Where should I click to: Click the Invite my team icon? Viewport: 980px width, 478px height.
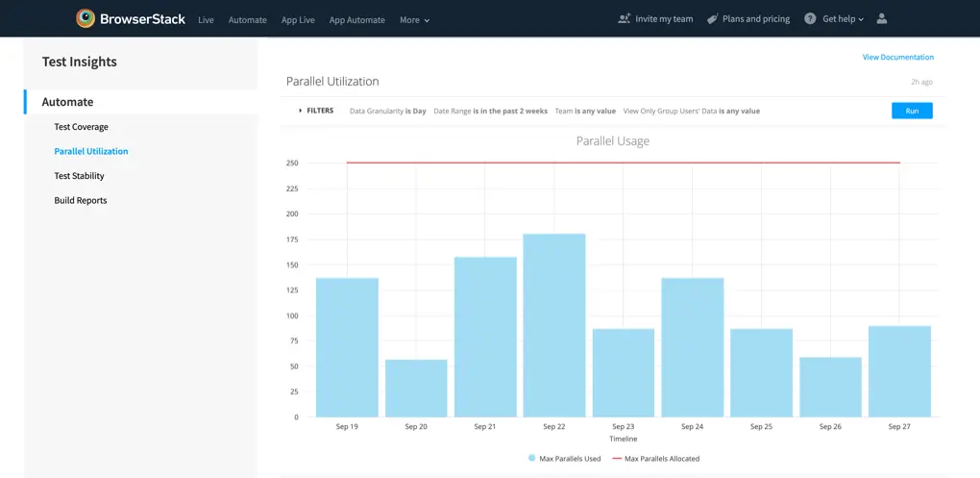625,18
